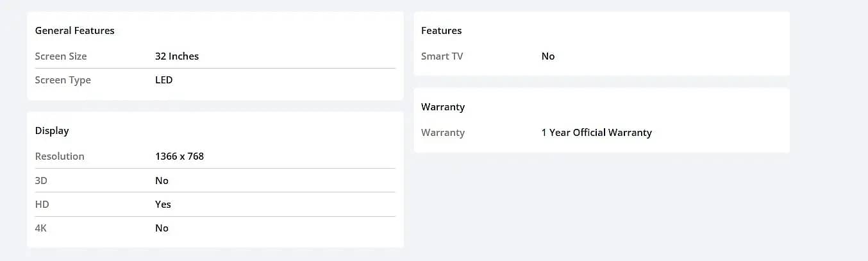Click the Features section heading

(441, 30)
